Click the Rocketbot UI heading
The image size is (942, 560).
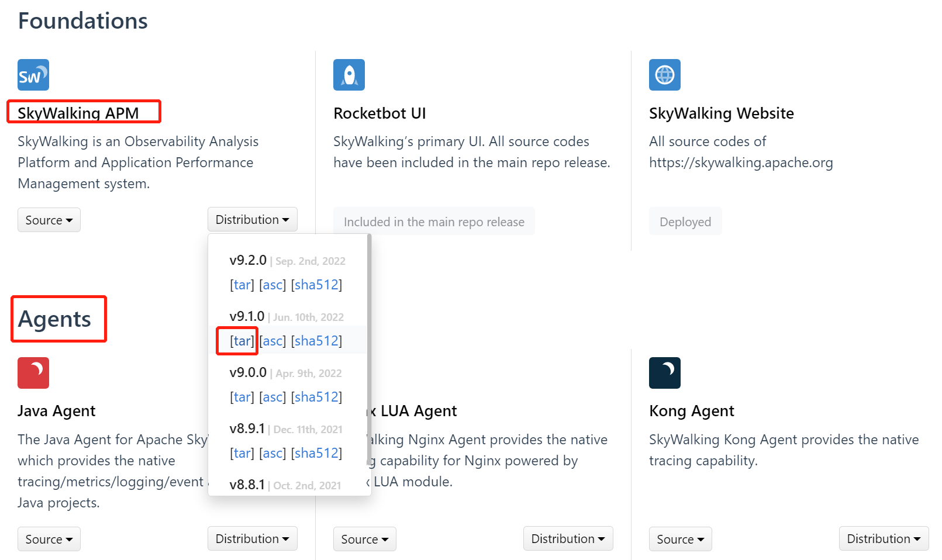point(379,113)
